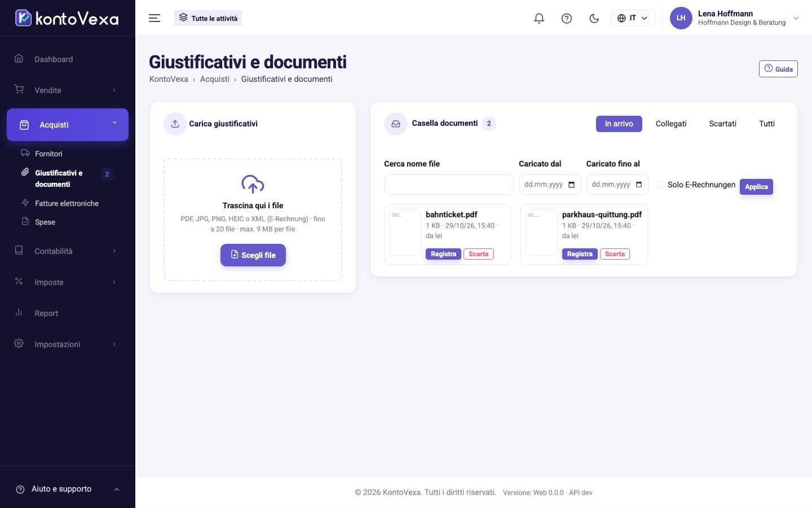
Task: Apply filters with Applica button
Action: (x=756, y=187)
